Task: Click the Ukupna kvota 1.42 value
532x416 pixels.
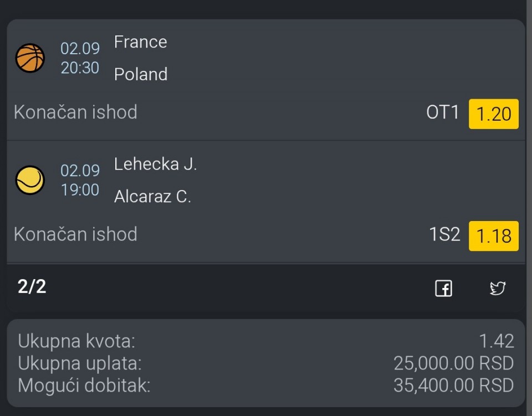Action: tap(497, 341)
